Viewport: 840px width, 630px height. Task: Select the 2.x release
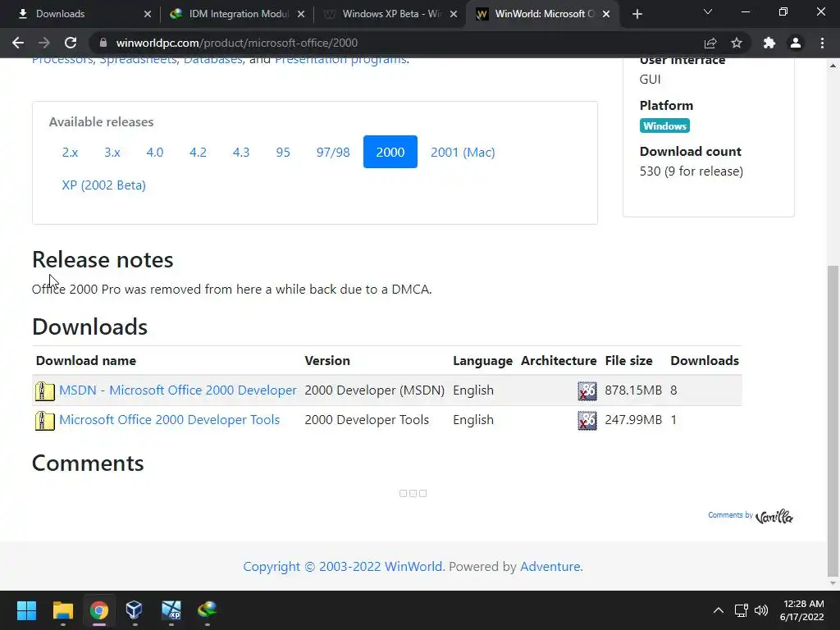70,152
